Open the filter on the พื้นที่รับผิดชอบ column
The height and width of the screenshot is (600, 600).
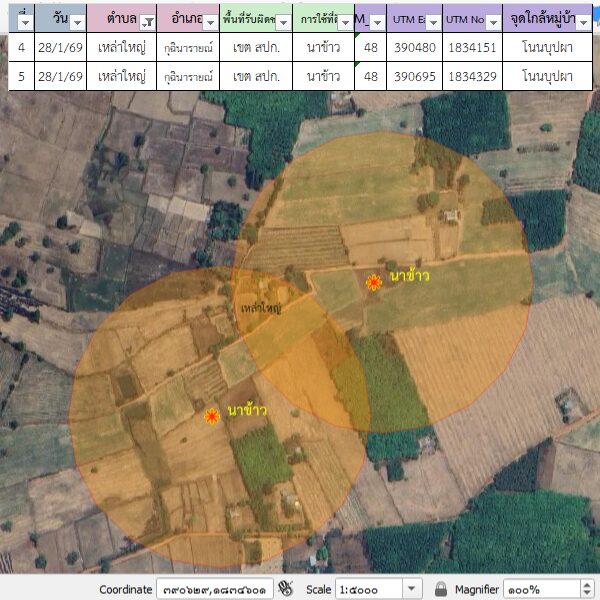[282, 22]
